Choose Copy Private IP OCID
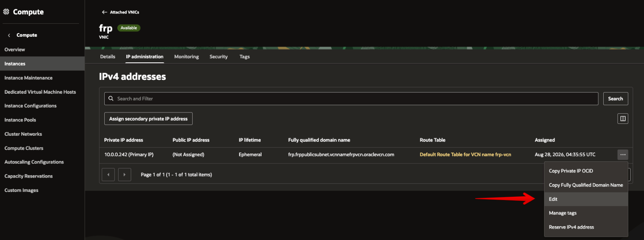644x240 pixels. tap(586, 171)
